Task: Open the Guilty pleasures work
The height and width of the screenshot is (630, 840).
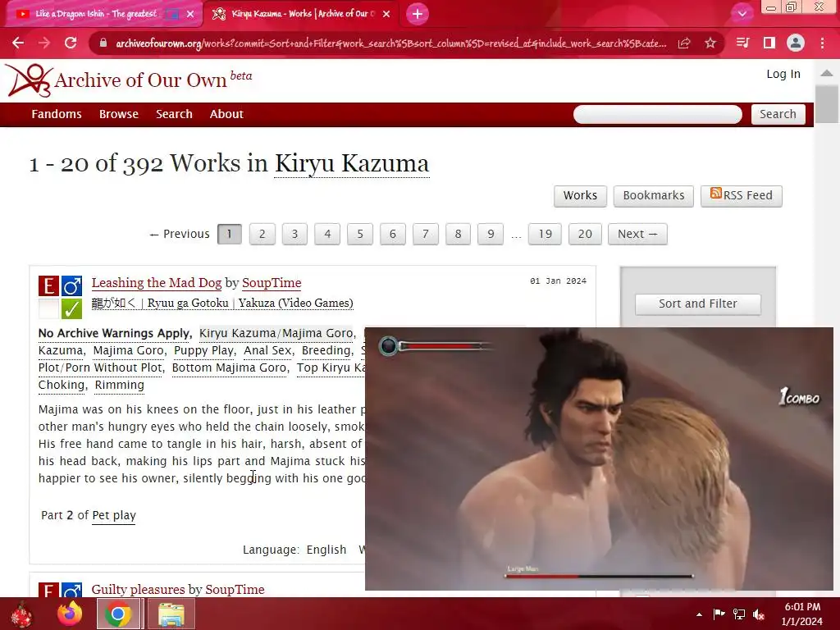Action: coord(139,589)
